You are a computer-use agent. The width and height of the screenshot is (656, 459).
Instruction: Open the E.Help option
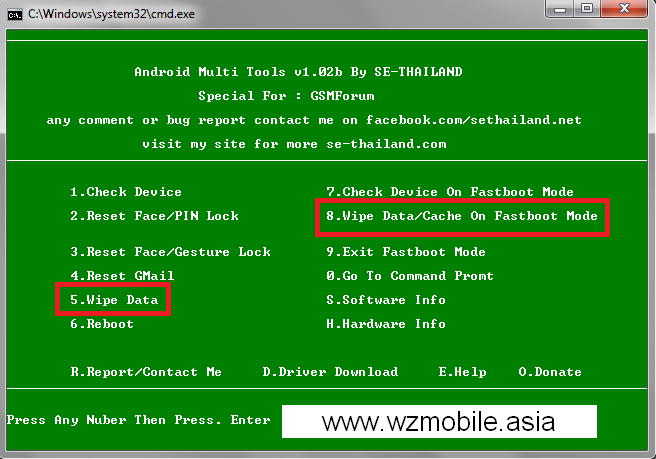(x=462, y=372)
